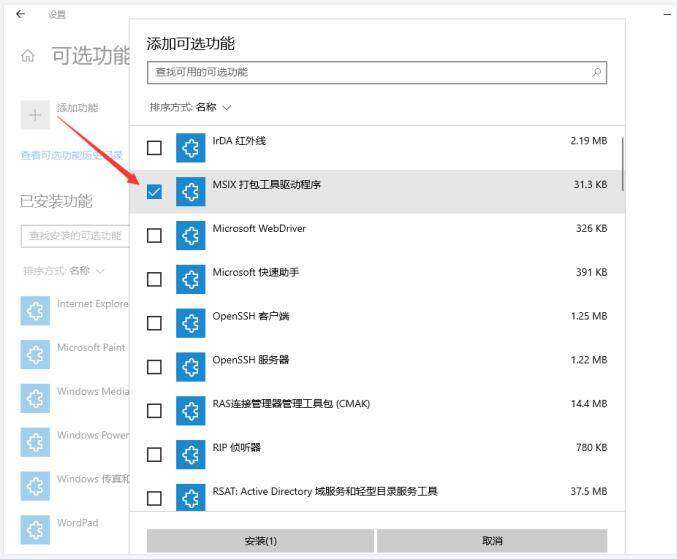677x559 pixels.
Task: Check the Microsoft 快速助手 checkbox
Action: pos(154,279)
